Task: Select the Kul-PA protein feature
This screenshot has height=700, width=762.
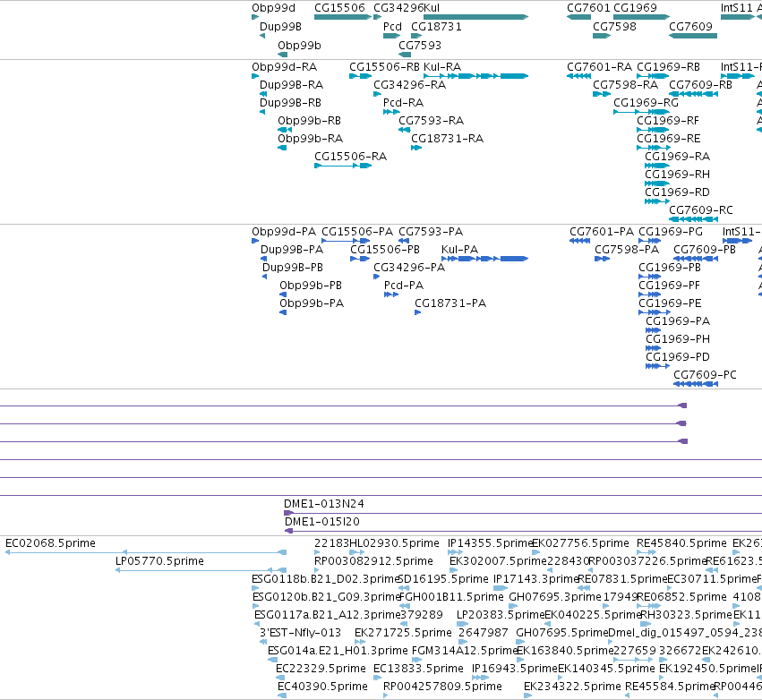Action: (484, 259)
